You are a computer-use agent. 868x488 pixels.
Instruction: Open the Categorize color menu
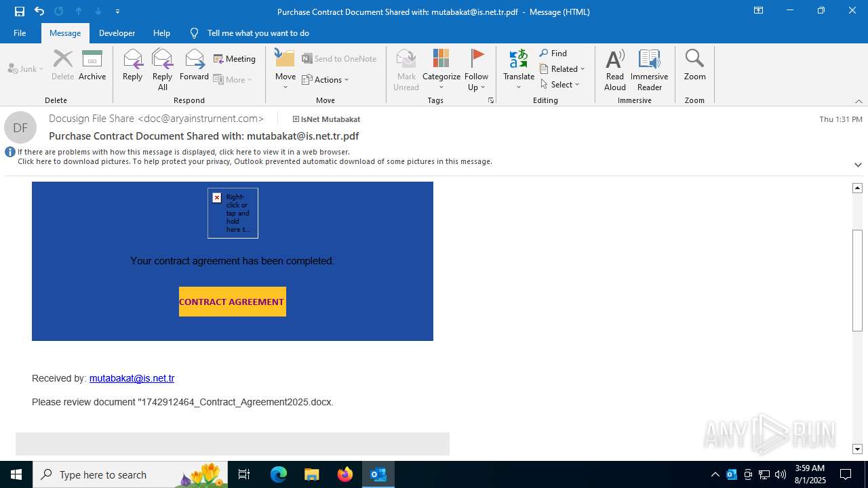pos(441,70)
